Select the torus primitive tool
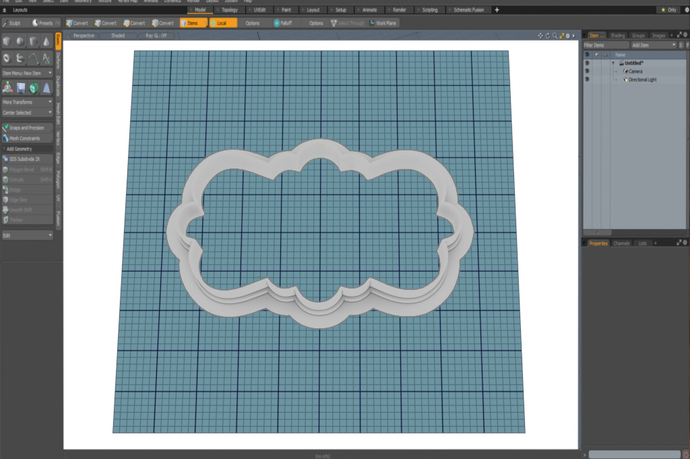The width and height of the screenshot is (690, 459). pos(7,58)
